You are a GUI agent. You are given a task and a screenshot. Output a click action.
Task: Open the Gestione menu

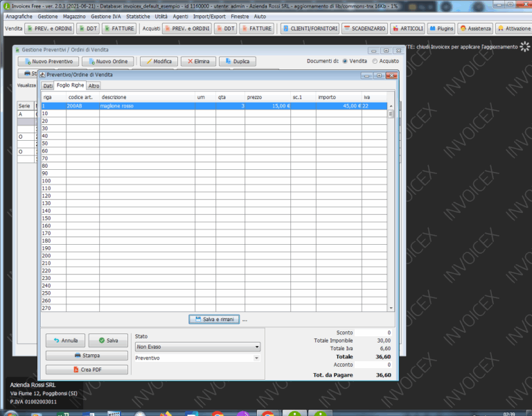click(x=48, y=17)
